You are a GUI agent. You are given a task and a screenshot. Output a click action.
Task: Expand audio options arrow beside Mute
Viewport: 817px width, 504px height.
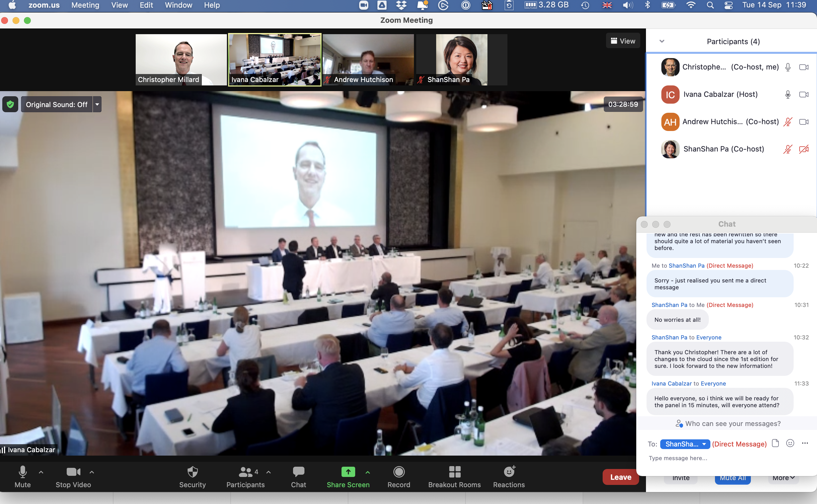click(x=41, y=472)
